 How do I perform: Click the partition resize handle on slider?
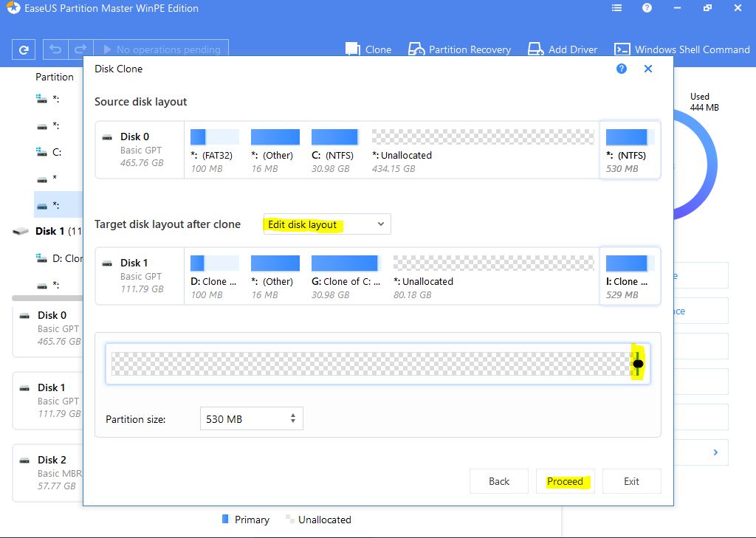638,364
